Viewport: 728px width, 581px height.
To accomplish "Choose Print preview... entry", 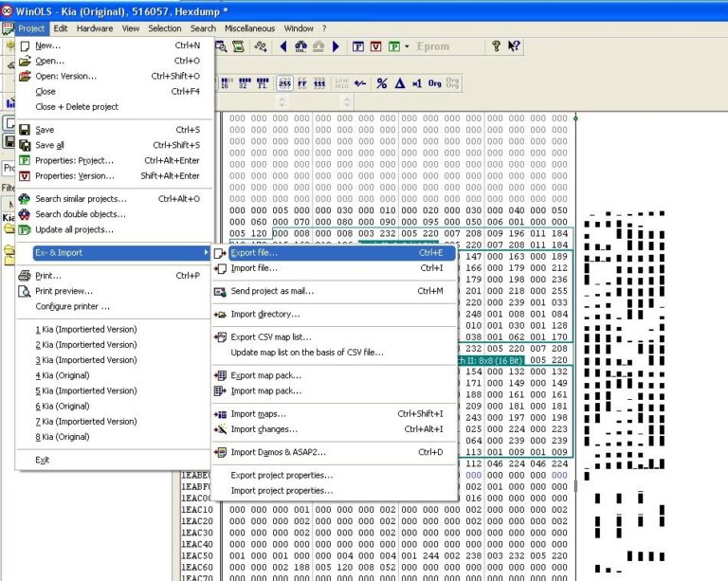I will click(115, 291).
